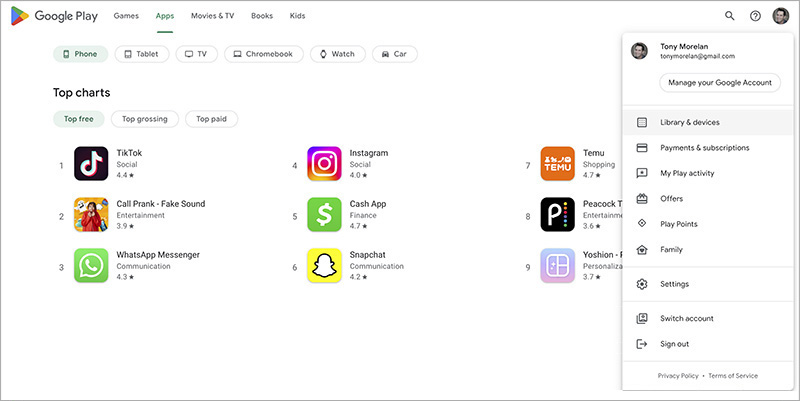Open the Snapchat title text

pyautogui.click(x=367, y=255)
